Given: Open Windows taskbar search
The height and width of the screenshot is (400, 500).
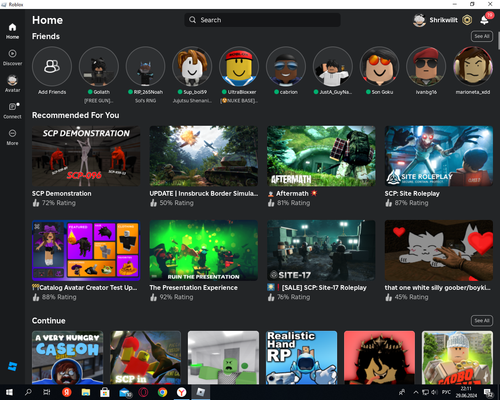Looking at the screenshot, I should click(28, 392).
